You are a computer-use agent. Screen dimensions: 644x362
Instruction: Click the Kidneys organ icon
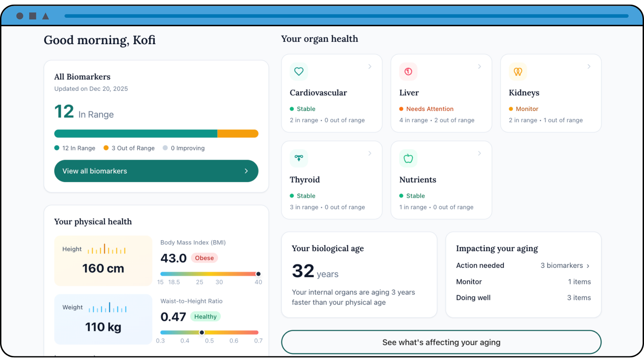[518, 72]
